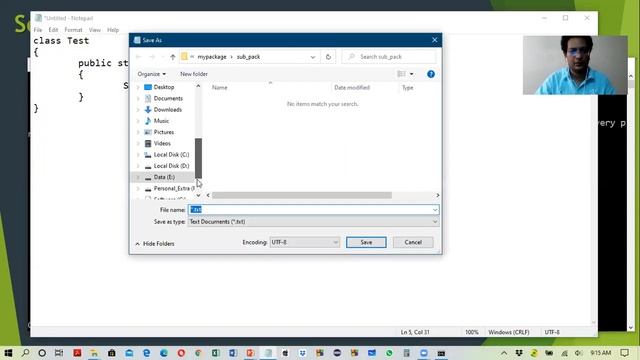640x360 pixels.
Task: Click the Cortana circle icon
Action: point(42,353)
